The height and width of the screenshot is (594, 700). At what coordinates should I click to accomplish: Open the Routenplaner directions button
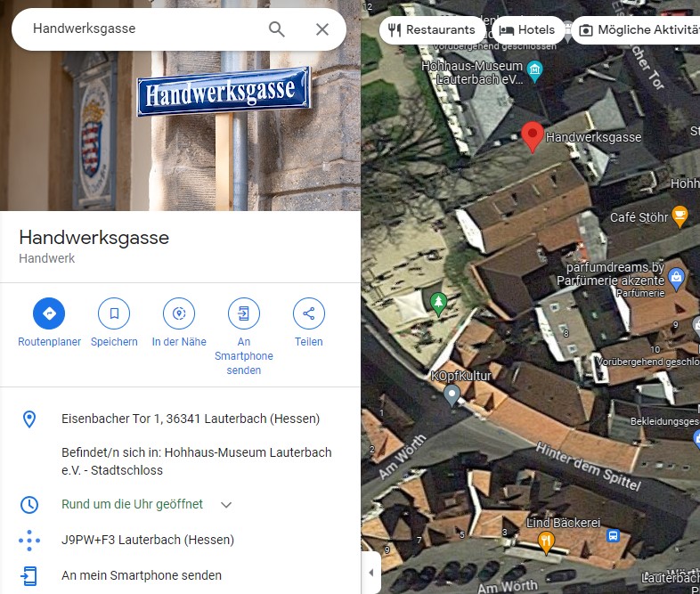pyautogui.click(x=49, y=313)
